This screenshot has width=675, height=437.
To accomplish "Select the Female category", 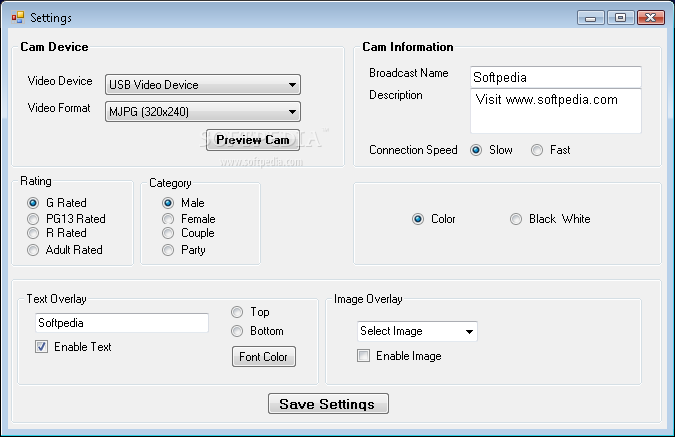I will click(x=168, y=219).
